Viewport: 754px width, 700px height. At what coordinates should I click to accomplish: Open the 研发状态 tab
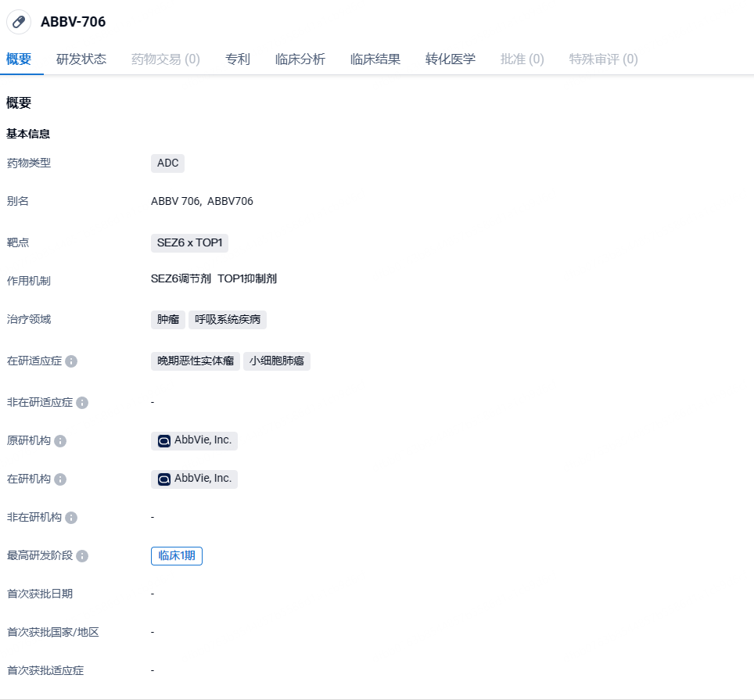(x=81, y=59)
